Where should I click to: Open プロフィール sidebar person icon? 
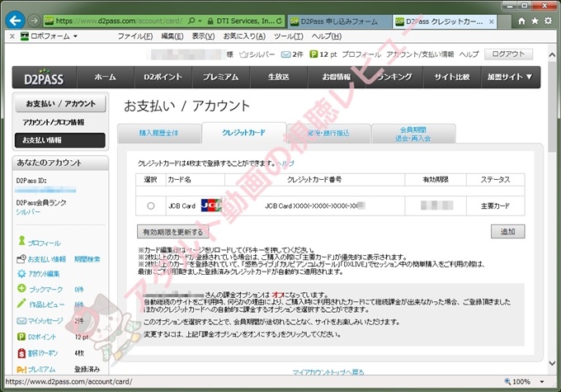[21, 241]
